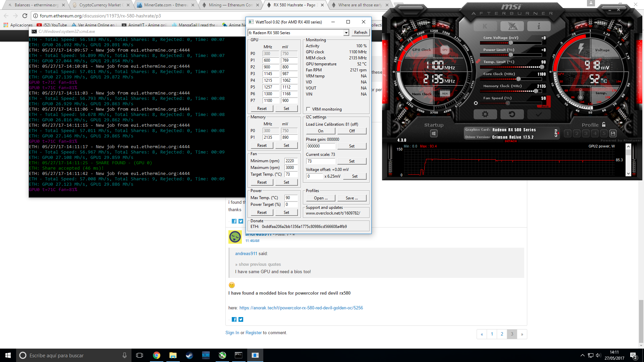Turn Load Line Calibration Off
The image size is (644, 362).
tap(352, 131)
